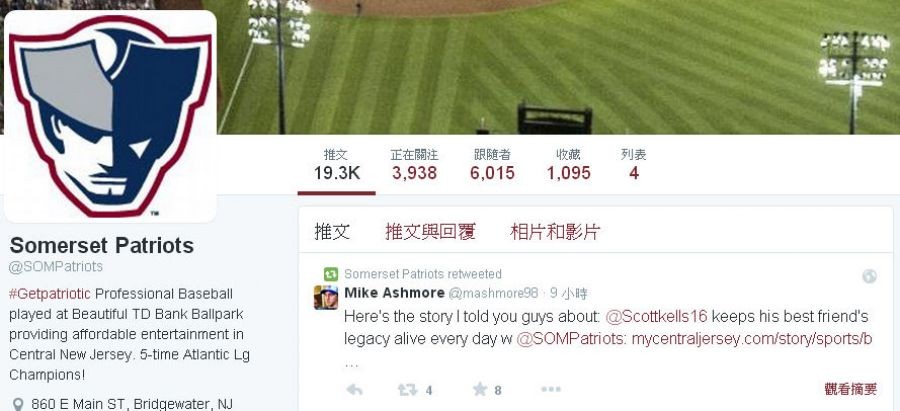Open 收藏 1,095 favorites
This screenshot has height=411, width=900.
click(568, 165)
